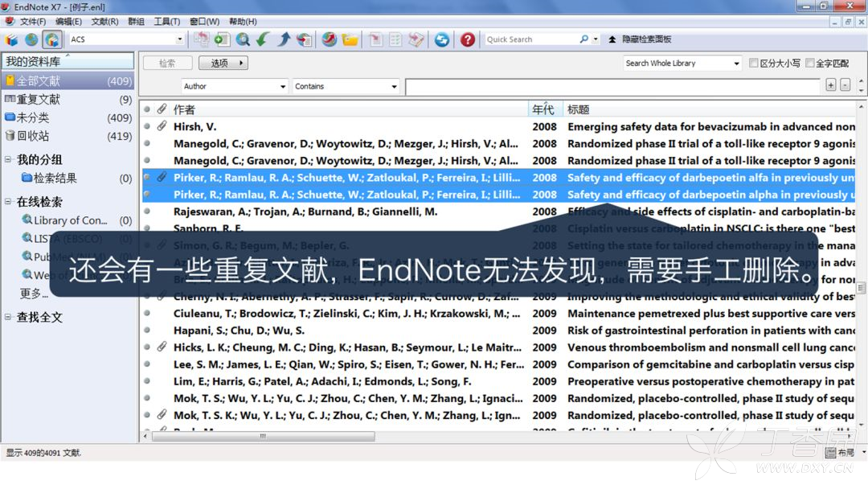Switch to Online Search Mode globe icon
The width and height of the screenshot is (868, 489).
[x=31, y=39]
